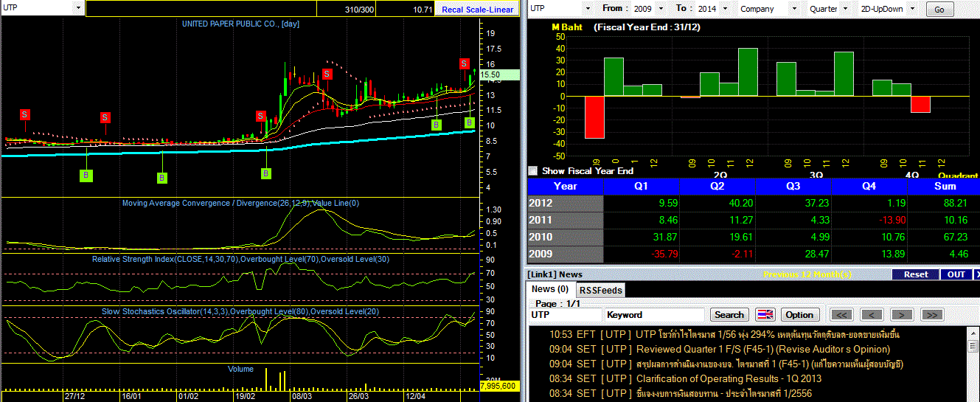Jump to last news page with >> button
The image size is (980, 402).
click(933, 315)
